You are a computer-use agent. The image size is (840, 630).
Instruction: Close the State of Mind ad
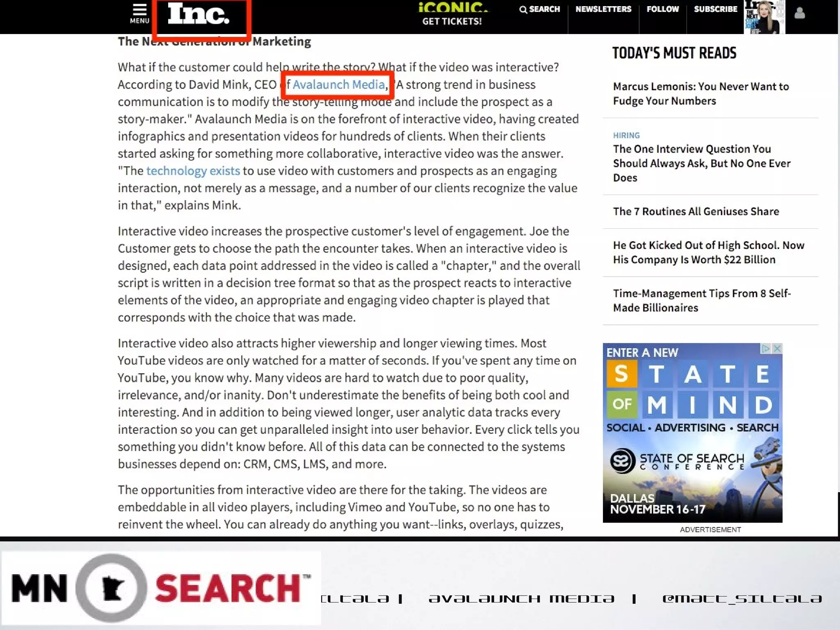777,349
